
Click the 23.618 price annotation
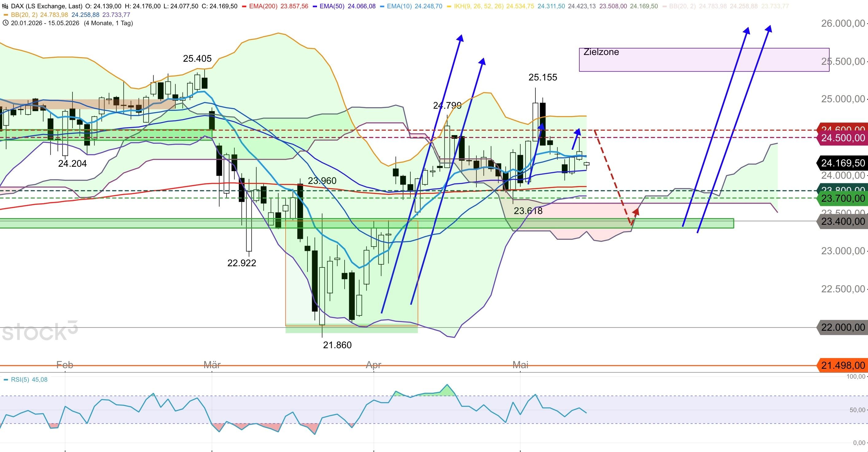(528, 211)
